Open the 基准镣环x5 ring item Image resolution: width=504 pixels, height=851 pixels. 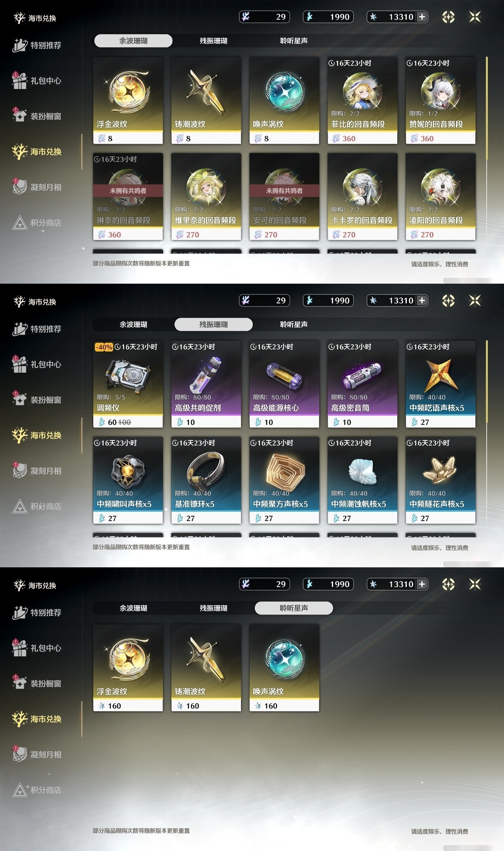tap(206, 480)
